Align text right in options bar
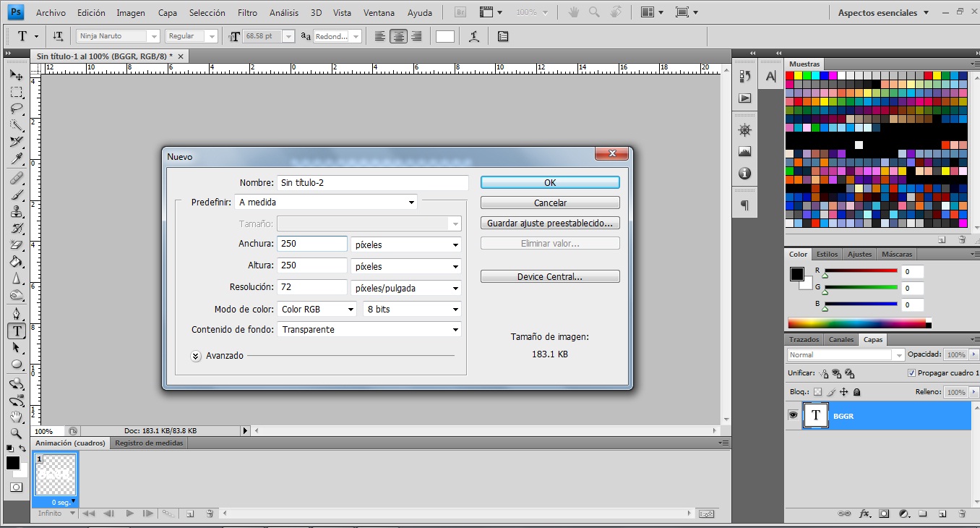This screenshot has height=528, width=980. 416,36
